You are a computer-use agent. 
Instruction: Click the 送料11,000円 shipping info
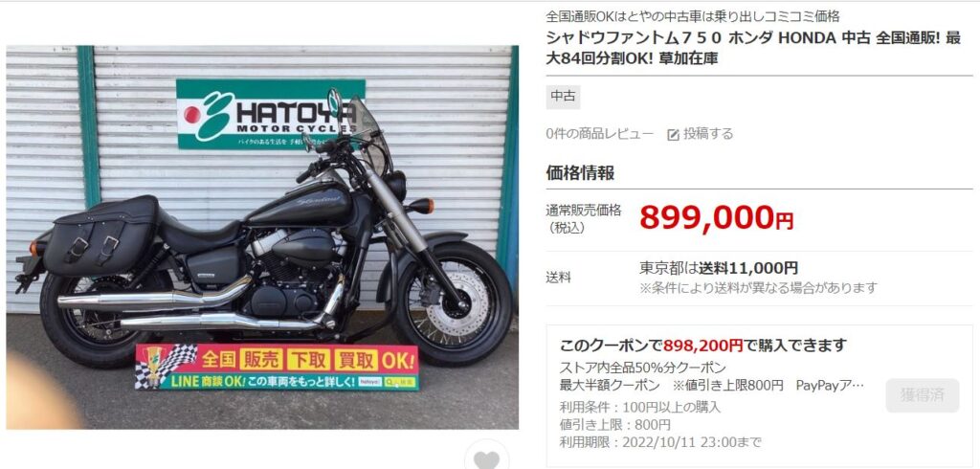tap(747, 268)
